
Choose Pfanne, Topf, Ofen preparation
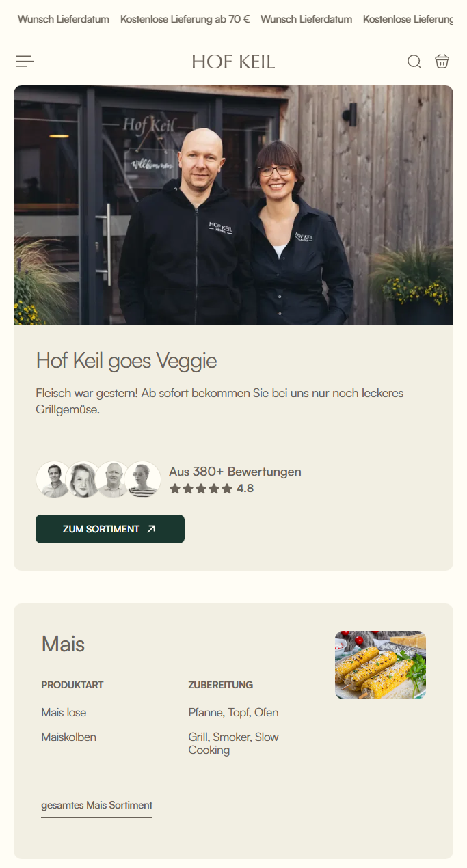[234, 712]
